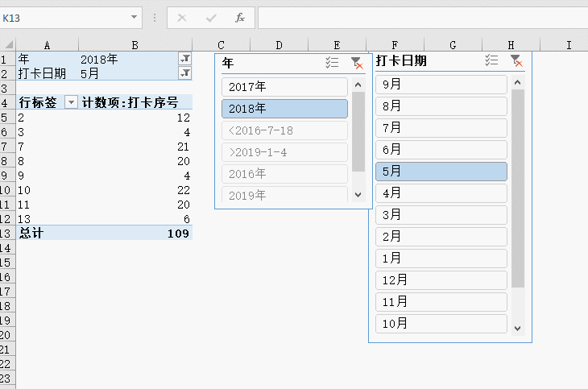Select 3月 in 打卡日期 slicer

(441, 215)
